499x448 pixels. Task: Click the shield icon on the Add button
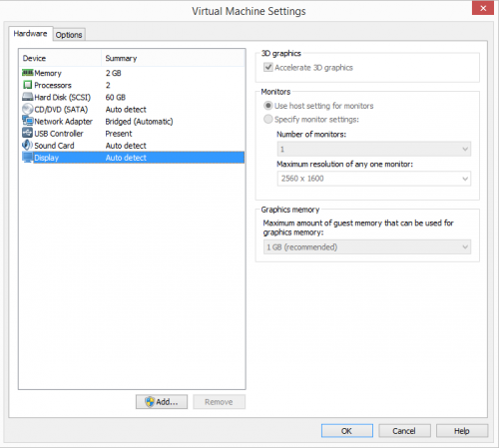150,402
